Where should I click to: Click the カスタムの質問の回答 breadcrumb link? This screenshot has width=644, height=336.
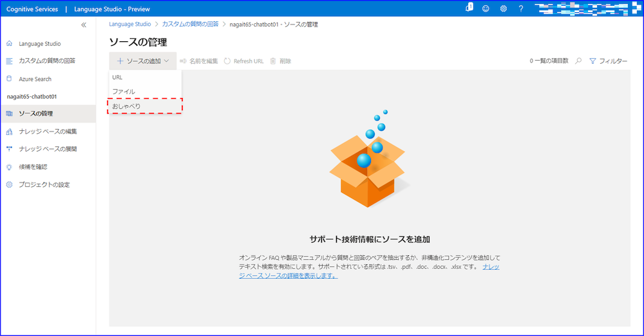(190, 25)
